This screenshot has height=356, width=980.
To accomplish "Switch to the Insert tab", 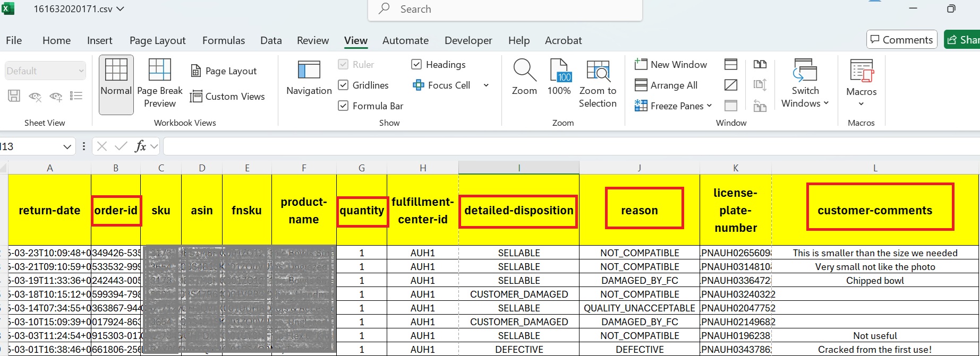I will click(99, 40).
